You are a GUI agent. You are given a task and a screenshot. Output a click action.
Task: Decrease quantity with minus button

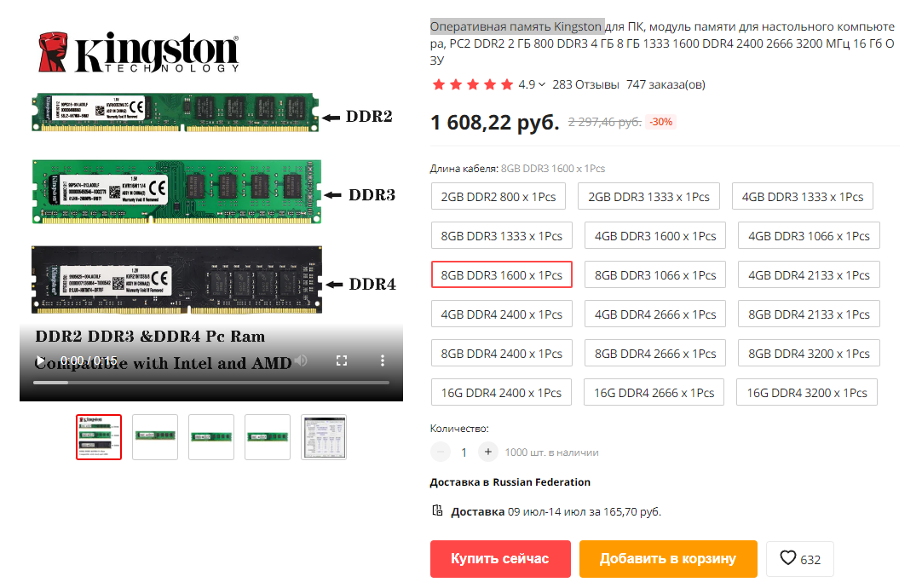point(440,452)
